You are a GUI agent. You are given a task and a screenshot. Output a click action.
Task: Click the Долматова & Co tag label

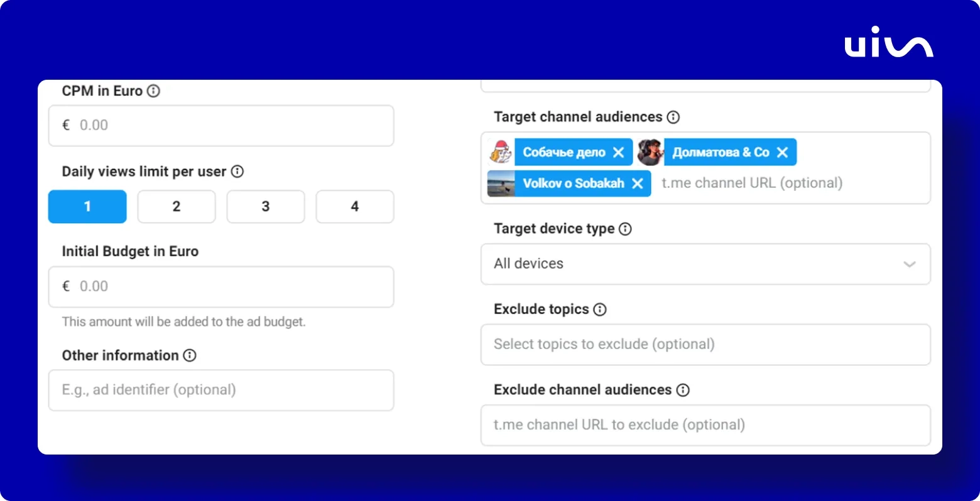(x=721, y=153)
